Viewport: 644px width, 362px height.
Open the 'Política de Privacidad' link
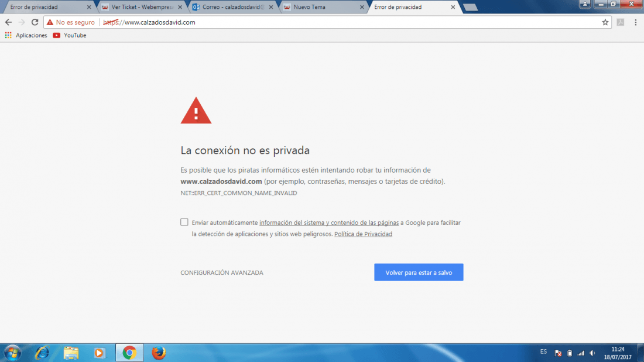click(363, 234)
